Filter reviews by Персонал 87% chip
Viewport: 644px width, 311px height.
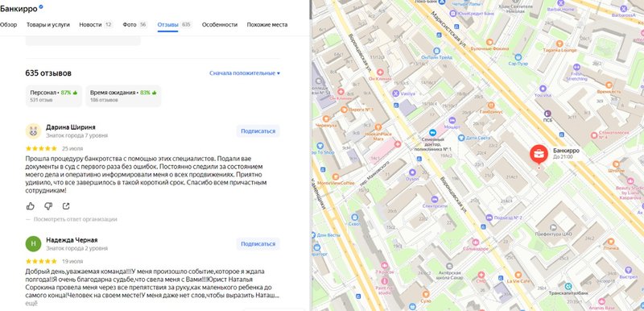tap(54, 96)
